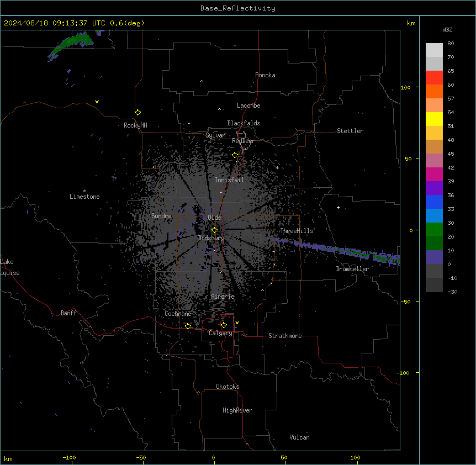Click the white plus marker north of Drumheller
This screenshot has width=476, height=465.
(x=338, y=207)
